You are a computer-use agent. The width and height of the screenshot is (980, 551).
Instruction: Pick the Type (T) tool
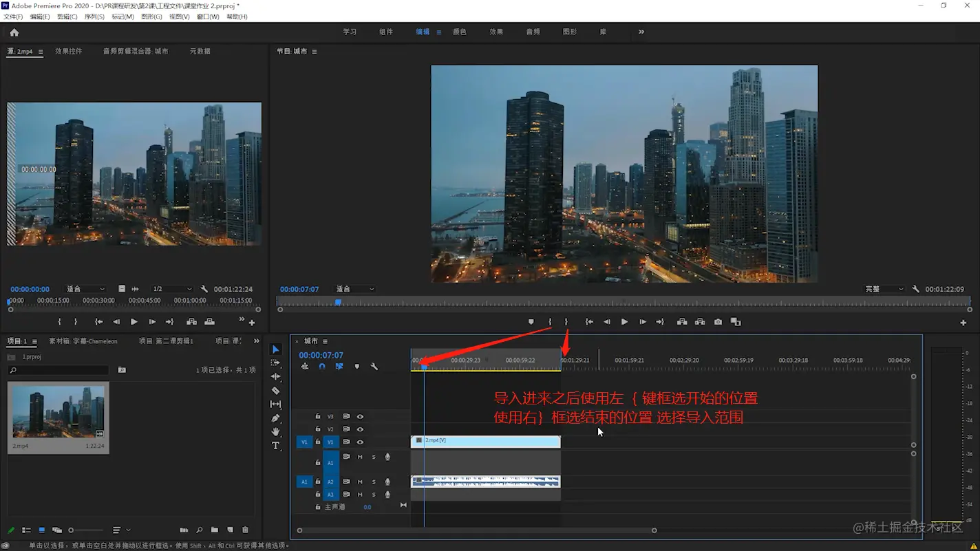point(275,446)
